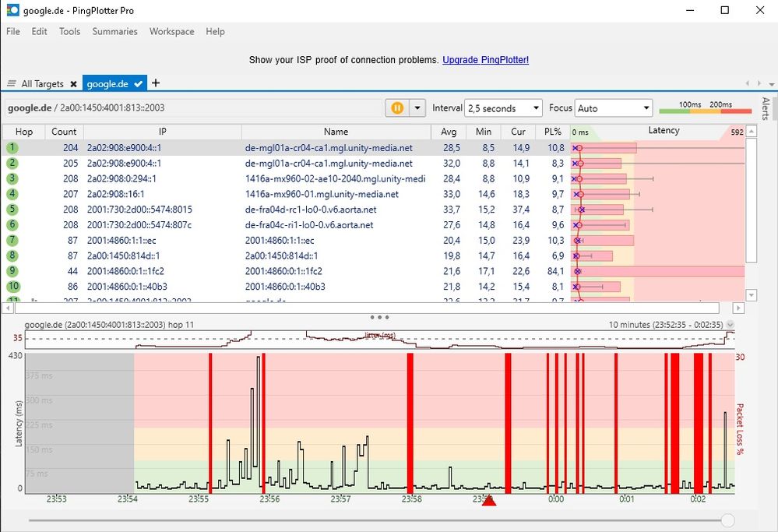Open the Workspace menu

click(x=171, y=32)
